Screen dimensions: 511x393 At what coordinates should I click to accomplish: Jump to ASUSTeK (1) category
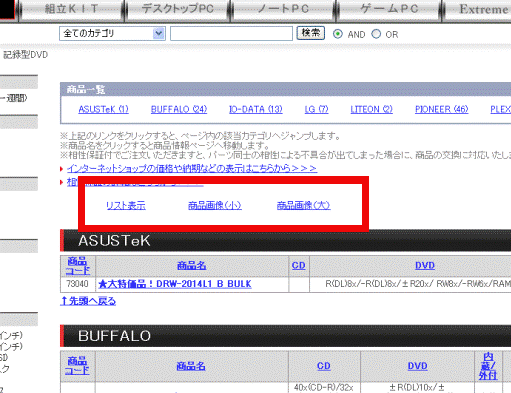[103, 109]
